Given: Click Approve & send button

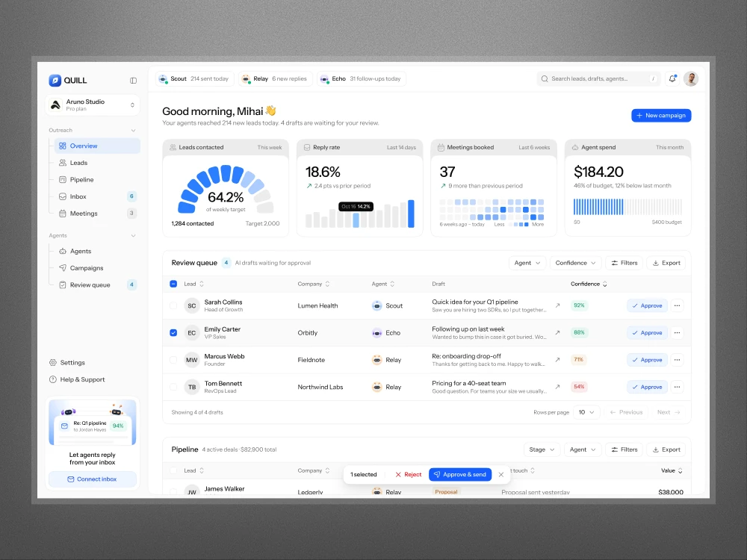Looking at the screenshot, I should tap(459, 475).
